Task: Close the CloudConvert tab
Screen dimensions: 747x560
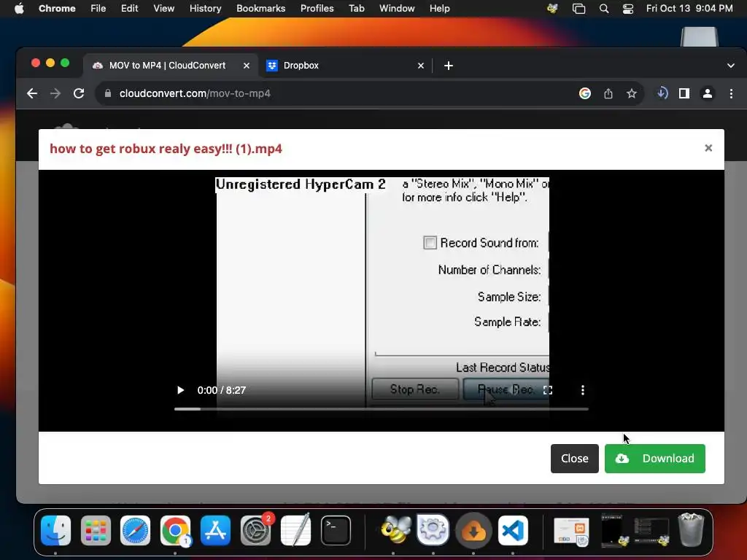Action: [247, 66]
